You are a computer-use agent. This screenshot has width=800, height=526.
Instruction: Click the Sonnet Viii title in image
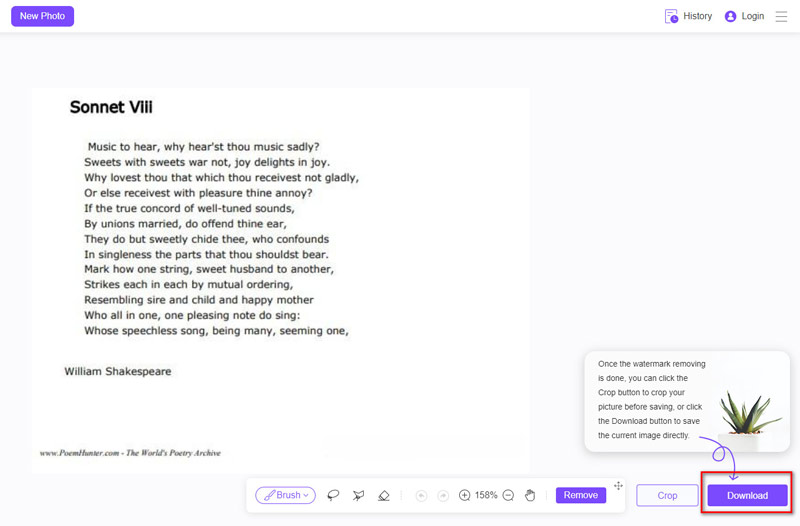[111, 107]
